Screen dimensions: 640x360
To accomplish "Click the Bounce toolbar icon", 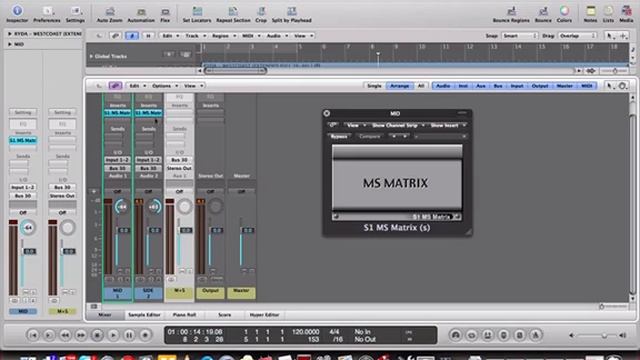I will pos(543,14).
